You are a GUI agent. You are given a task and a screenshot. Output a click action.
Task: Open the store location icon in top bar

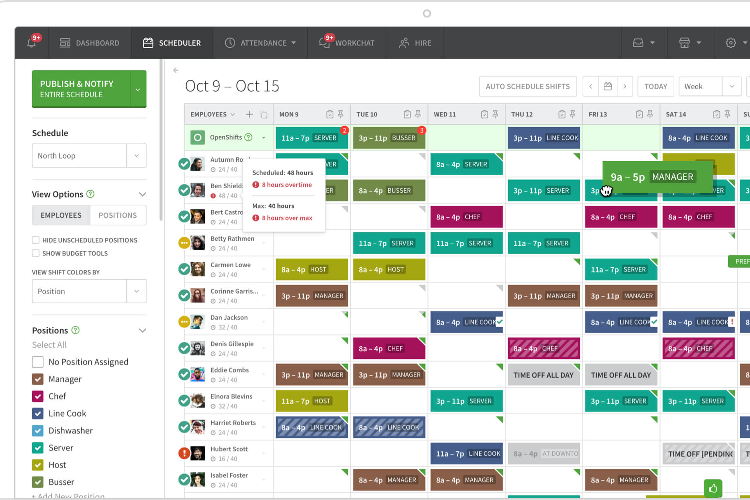pos(684,43)
